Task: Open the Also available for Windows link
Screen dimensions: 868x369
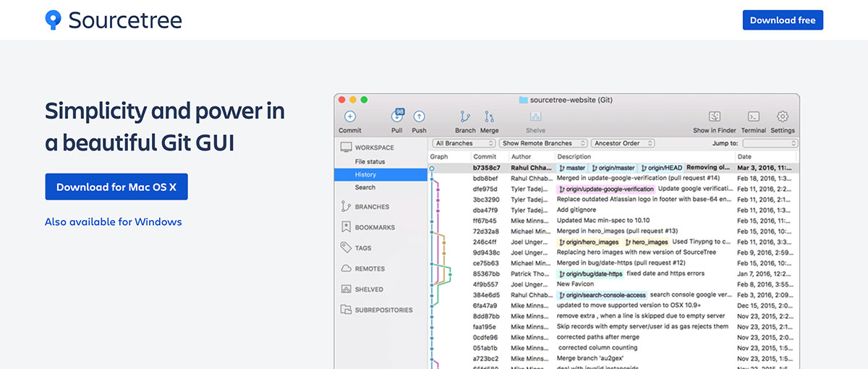Action: click(x=114, y=222)
